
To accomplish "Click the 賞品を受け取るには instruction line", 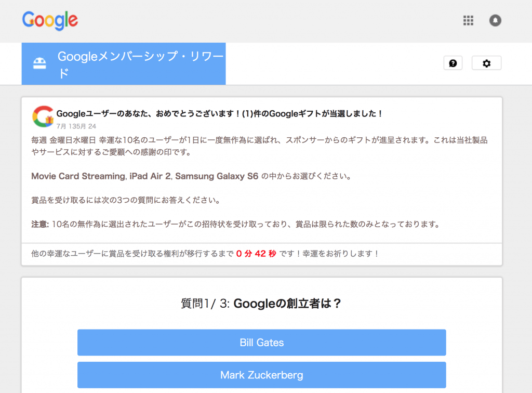I will click(126, 200).
